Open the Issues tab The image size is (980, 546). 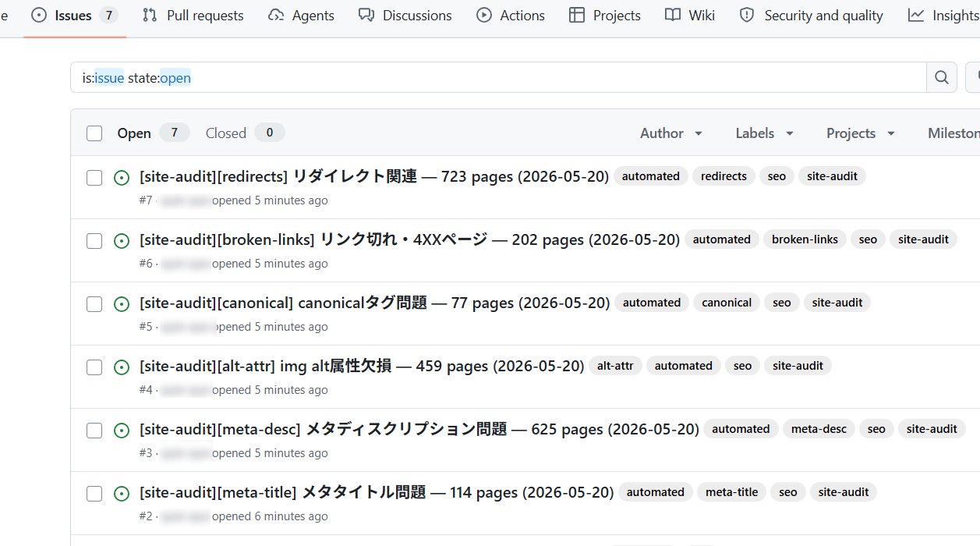coord(75,16)
